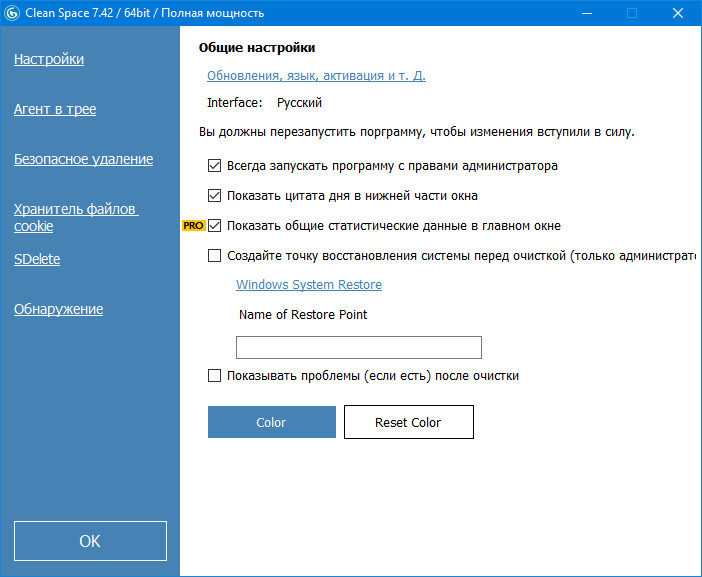The height and width of the screenshot is (577, 702).
Task: Click the Reset Color button
Action: click(408, 422)
